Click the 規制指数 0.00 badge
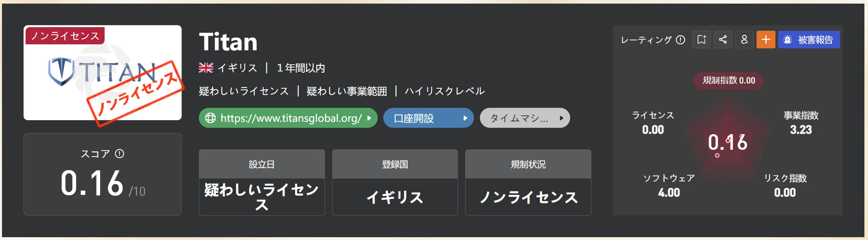 (x=728, y=80)
